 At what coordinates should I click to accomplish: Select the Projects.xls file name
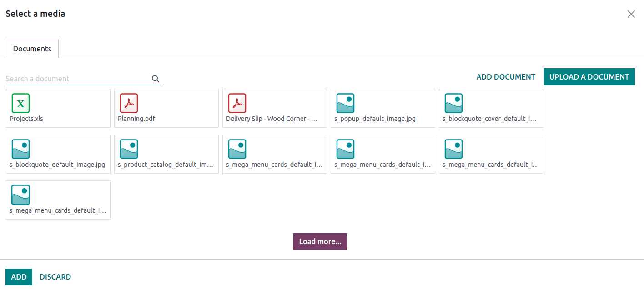26,119
